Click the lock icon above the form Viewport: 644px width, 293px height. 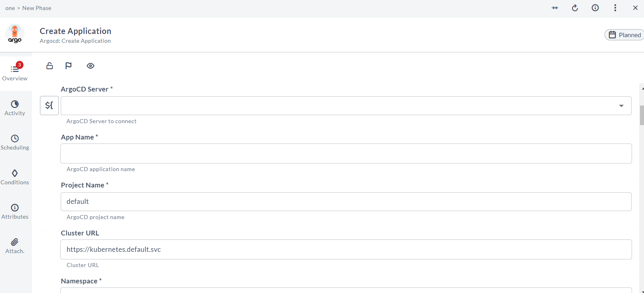point(50,66)
